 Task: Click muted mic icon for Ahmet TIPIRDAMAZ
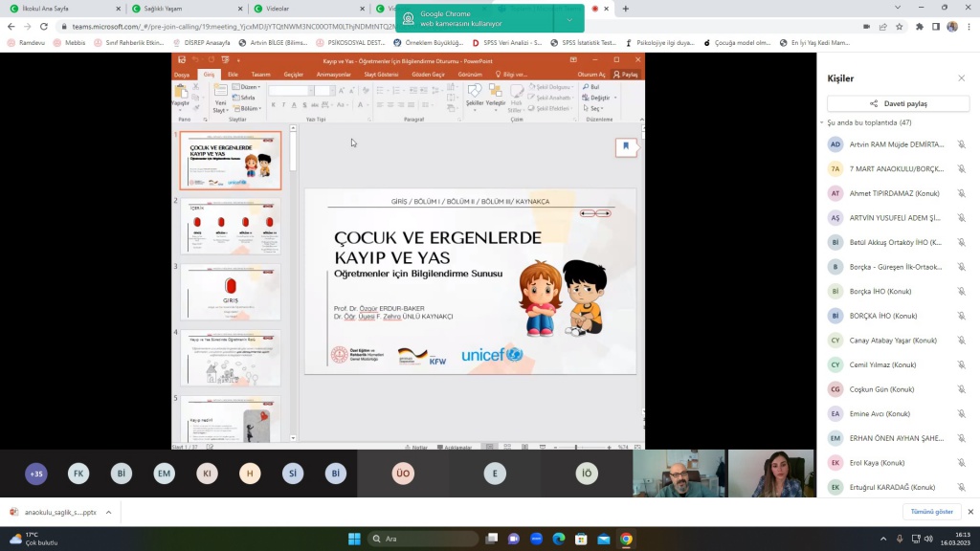pyautogui.click(x=961, y=193)
